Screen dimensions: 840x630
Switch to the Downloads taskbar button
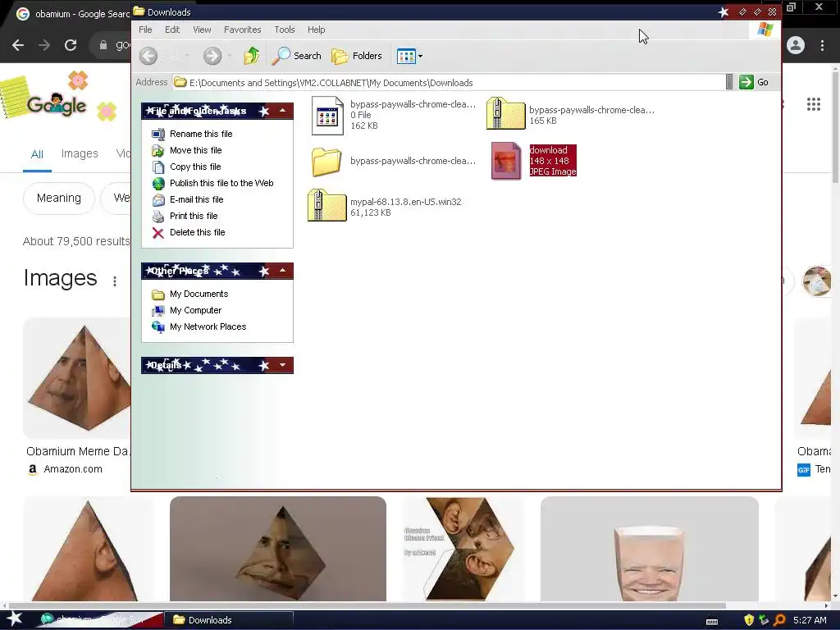(229, 620)
